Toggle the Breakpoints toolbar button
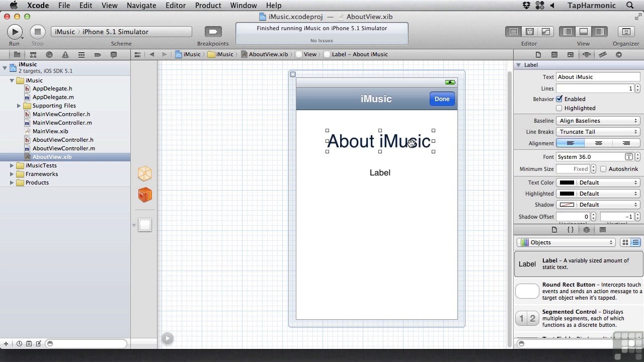Screen dimensions: 644x362 click(213, 32)
